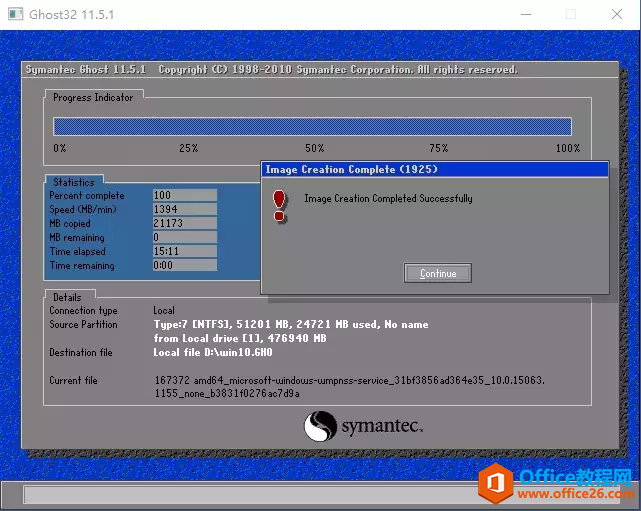The height and width of the screenshot is (511, 641).
Task: Click the 50% progress mark label
Action: (x=314, y=148)
